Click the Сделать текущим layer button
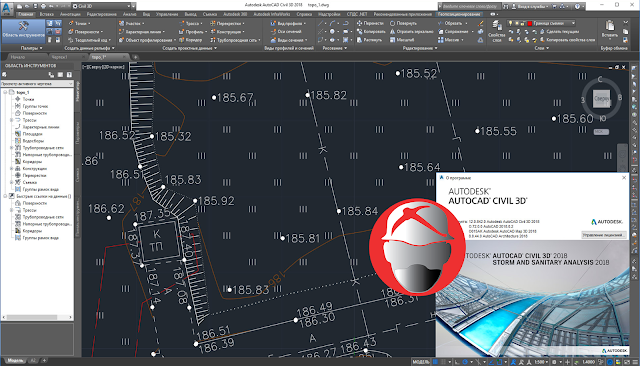The height and width of the screenshot is (366, 640). tap(559, 31)
